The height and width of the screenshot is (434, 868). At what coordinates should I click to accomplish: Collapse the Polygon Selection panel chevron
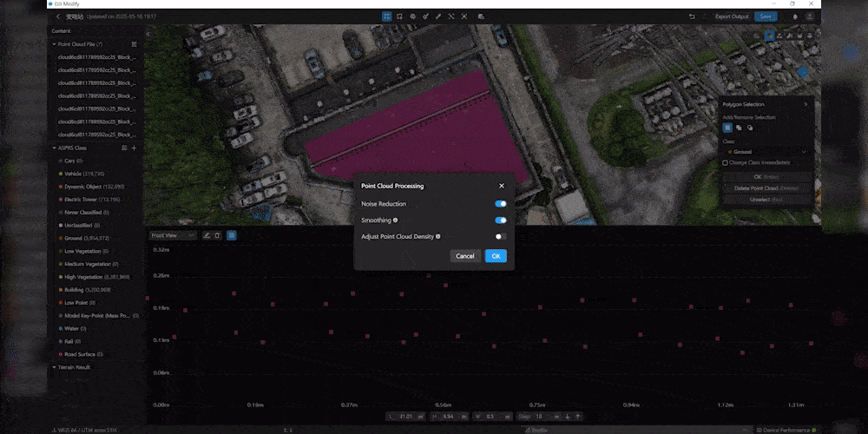[806, 104]
